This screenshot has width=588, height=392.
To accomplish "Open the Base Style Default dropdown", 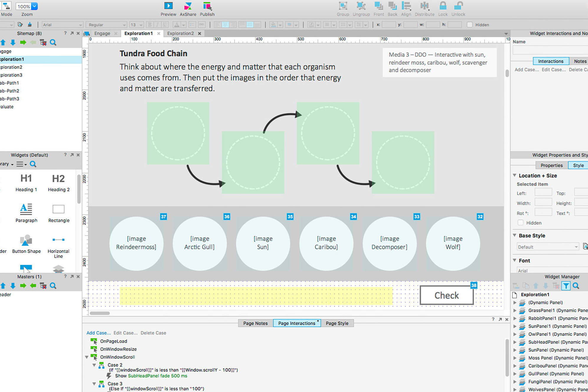I will (x=548, y=247).
